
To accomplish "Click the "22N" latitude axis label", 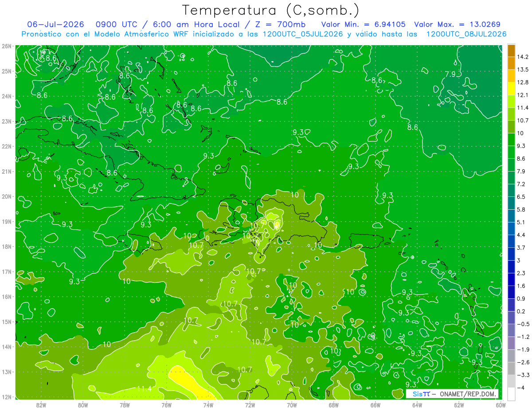I will click(6, 146).
